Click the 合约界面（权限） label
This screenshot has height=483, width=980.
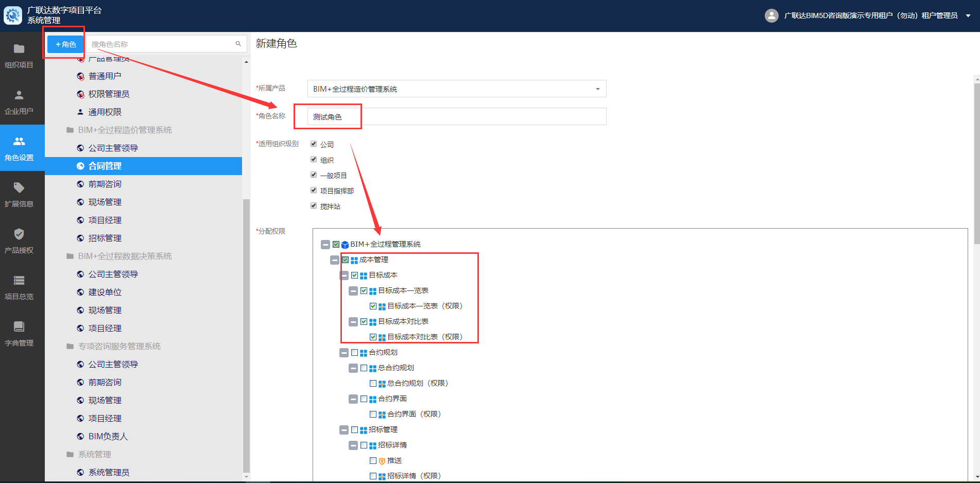click(416, 414)
